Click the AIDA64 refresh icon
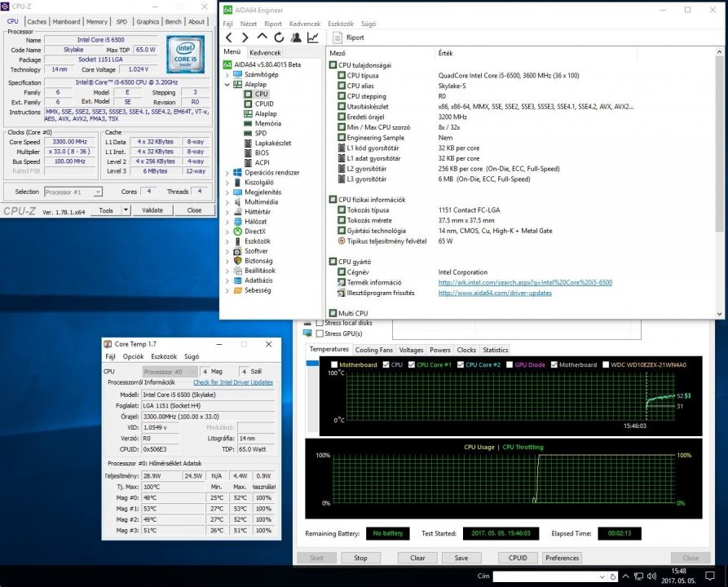728x587 pixels. click(x=279, y=38)
